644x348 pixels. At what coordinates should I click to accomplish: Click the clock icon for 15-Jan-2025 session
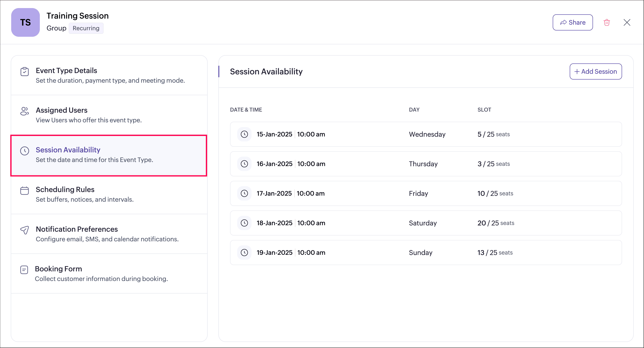tap(244, 134)
